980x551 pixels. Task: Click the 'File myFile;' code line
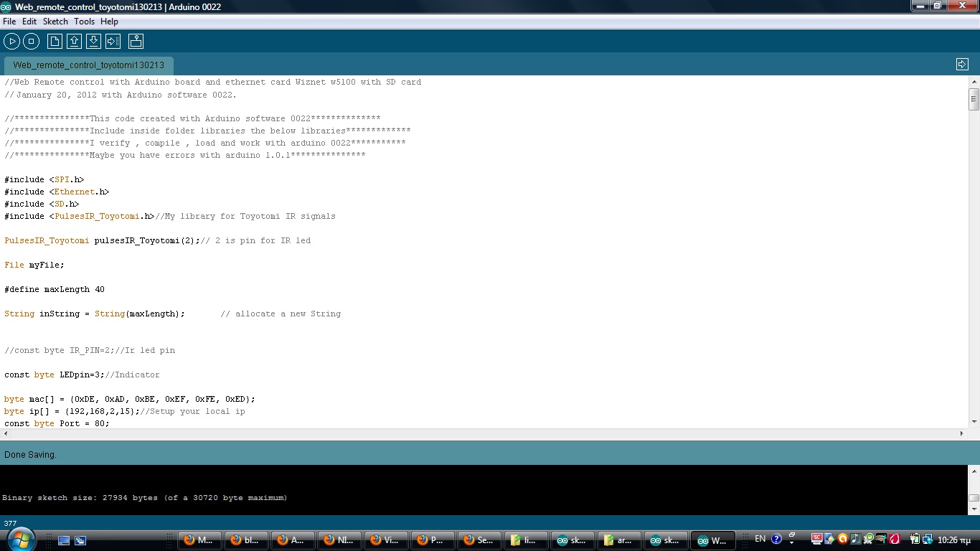tap(34, 265)
